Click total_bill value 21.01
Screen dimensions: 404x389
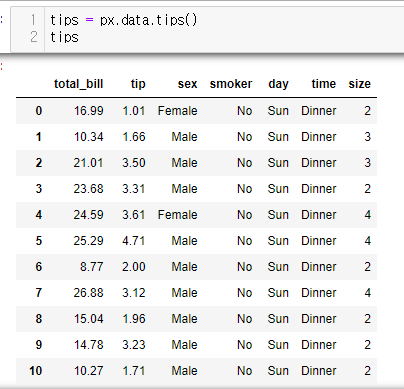(88, 163)
